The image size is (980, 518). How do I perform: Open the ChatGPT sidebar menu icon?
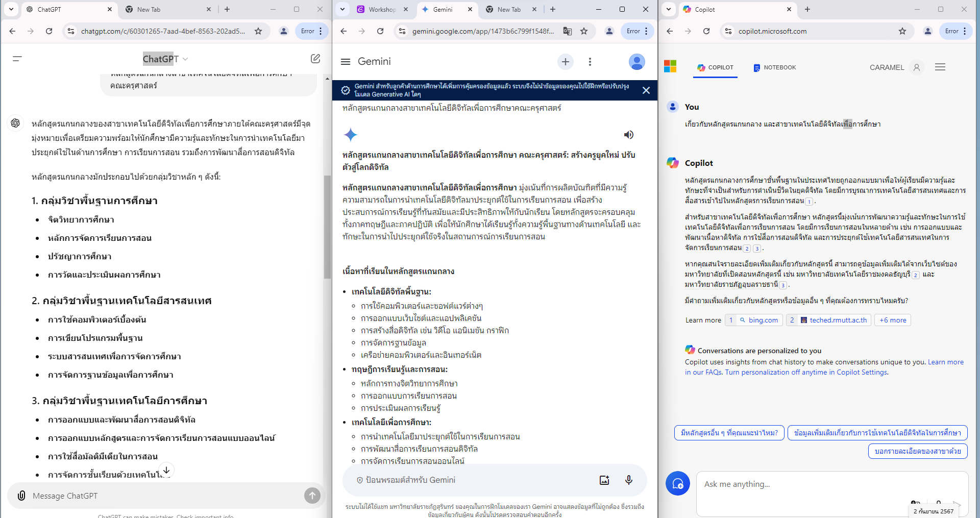pyautogui.click(x=17, y=59)
